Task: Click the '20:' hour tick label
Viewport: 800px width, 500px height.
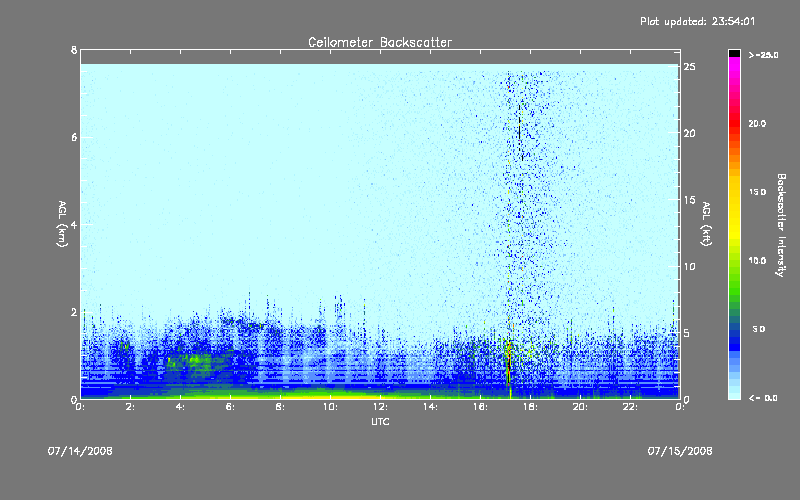Action: 580,407
